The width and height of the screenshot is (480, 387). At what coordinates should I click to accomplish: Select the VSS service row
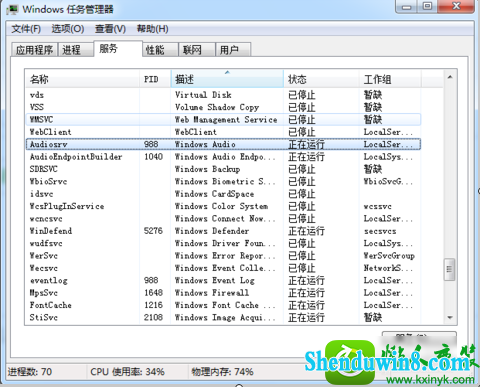pos(223,107)
